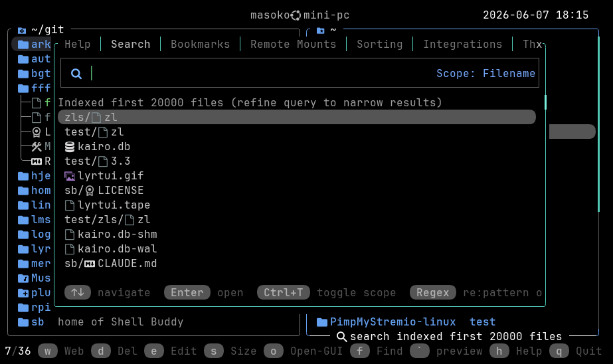This screenshot has height=364, width=613.
Task: Click the s Size shortcut key
Action: [214, 351]
